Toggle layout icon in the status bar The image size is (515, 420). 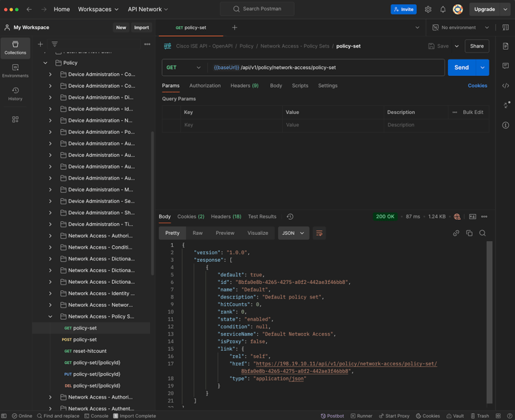498,416
